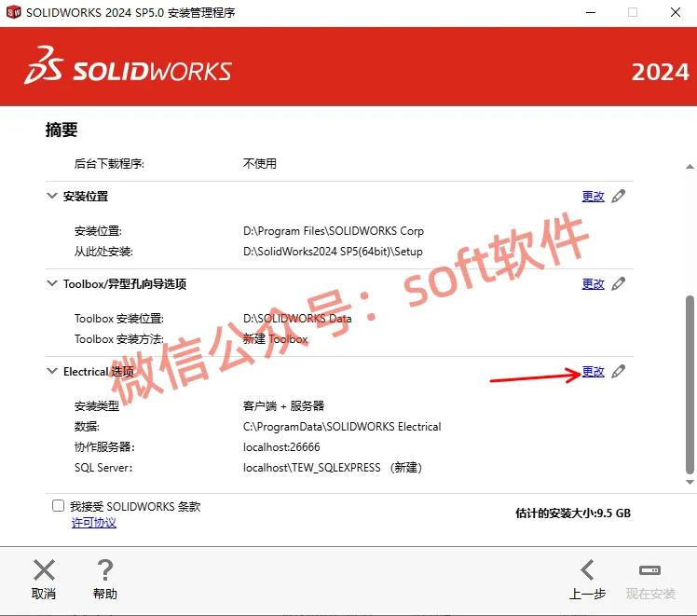Minimize the installation manager window
697x616 pixels.
(x=591, y=12)
